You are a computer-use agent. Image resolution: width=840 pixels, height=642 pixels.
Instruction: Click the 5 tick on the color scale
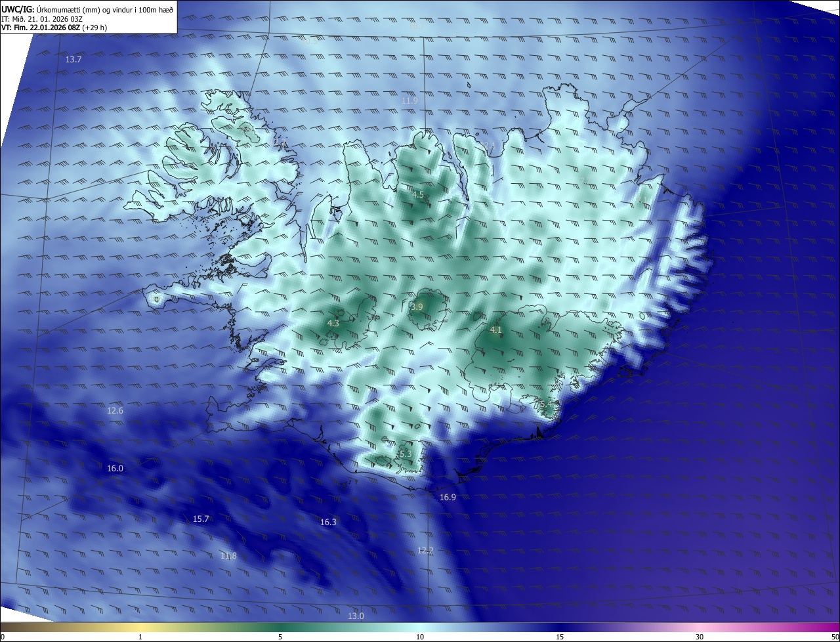coord(280,637)
